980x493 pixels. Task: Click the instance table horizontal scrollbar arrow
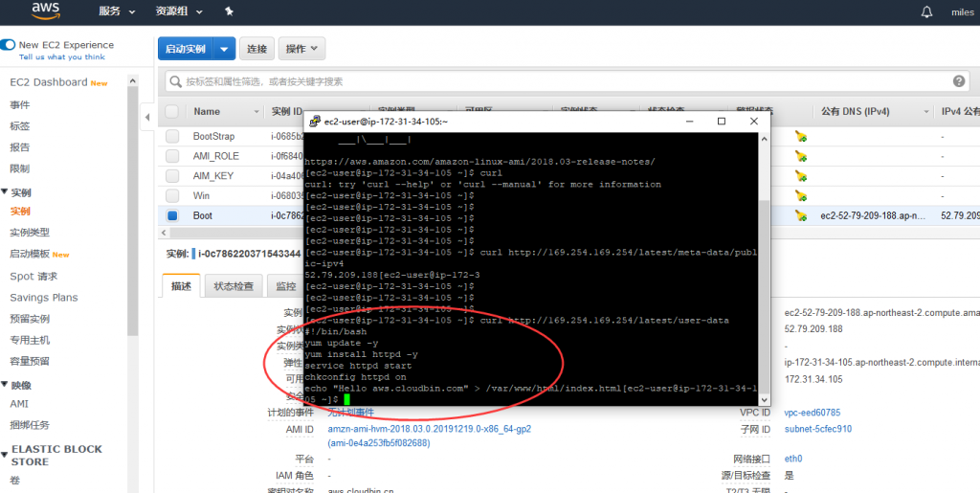(x=164, y=232)
